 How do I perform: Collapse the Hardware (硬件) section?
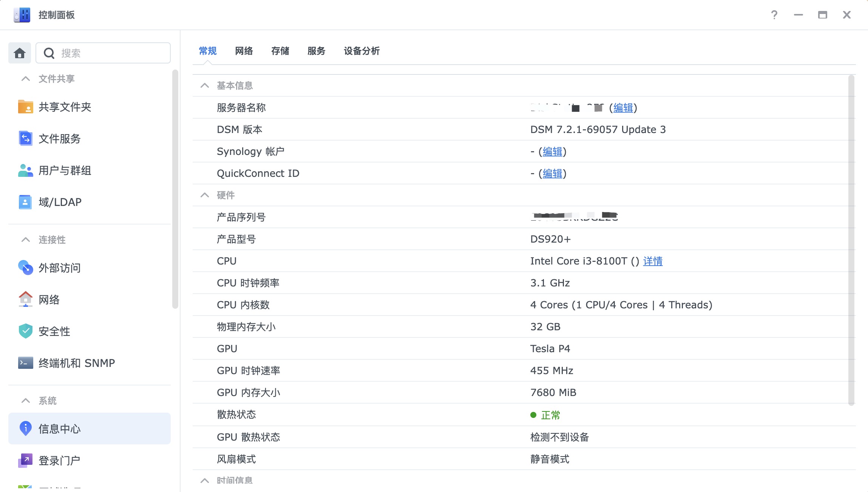[x=205, y=195]
